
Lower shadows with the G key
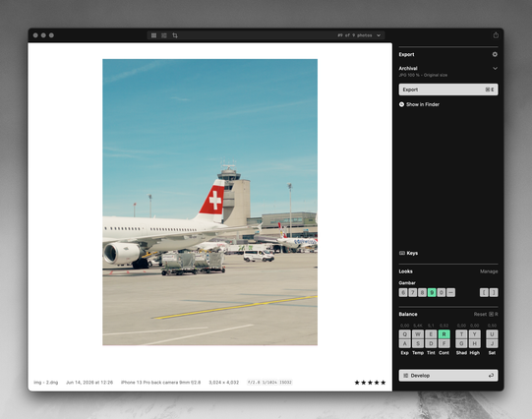[461, 343]
